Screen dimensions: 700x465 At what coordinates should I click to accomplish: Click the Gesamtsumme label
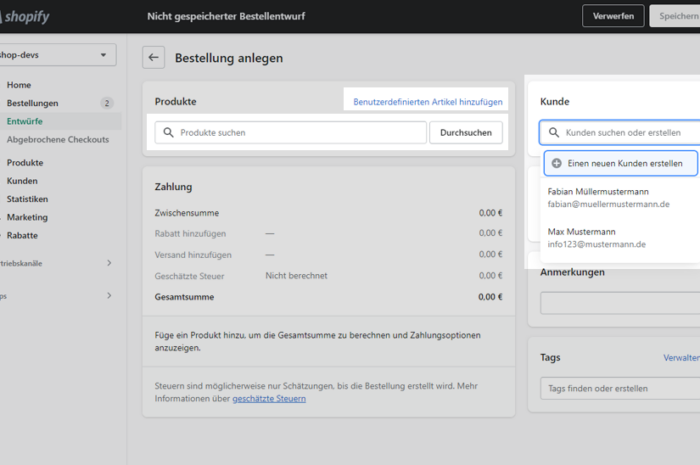coord(184,297)
